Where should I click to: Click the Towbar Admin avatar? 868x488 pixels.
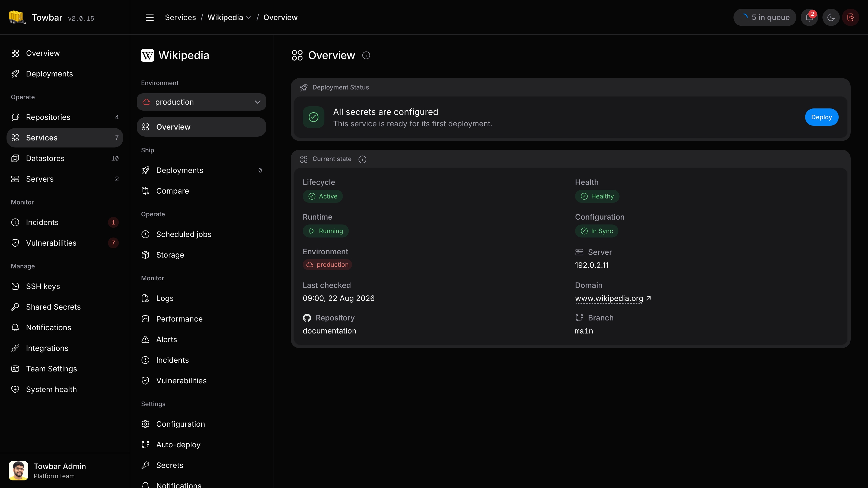tap(18, 470)
